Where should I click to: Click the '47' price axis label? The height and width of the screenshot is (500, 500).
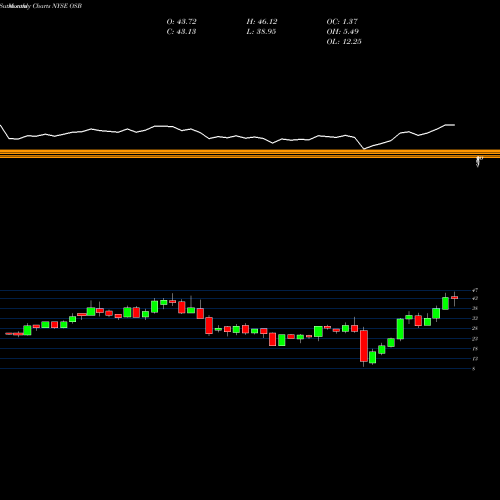tap(475, 290)
